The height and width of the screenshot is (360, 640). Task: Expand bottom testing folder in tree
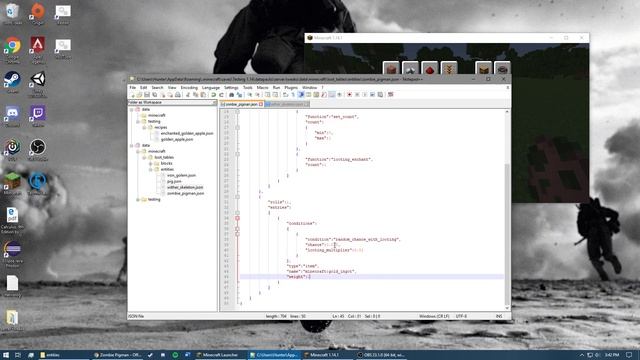pos(138,200)
